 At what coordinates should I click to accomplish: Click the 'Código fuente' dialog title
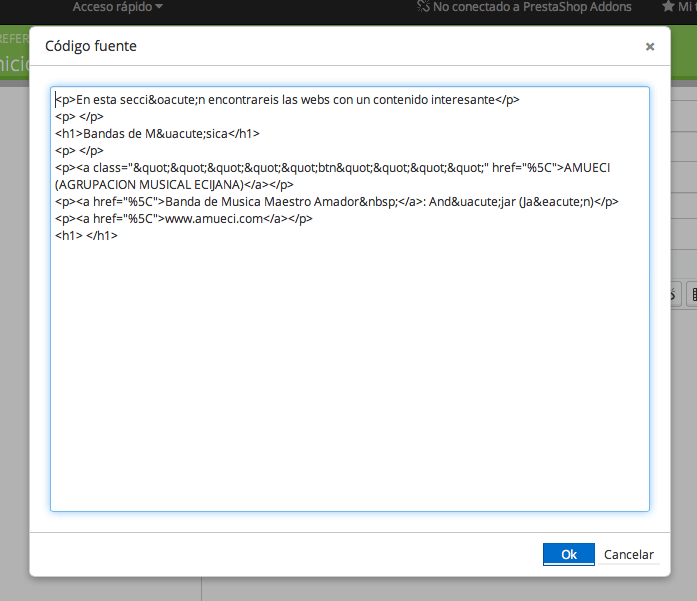tap(91, 46)
